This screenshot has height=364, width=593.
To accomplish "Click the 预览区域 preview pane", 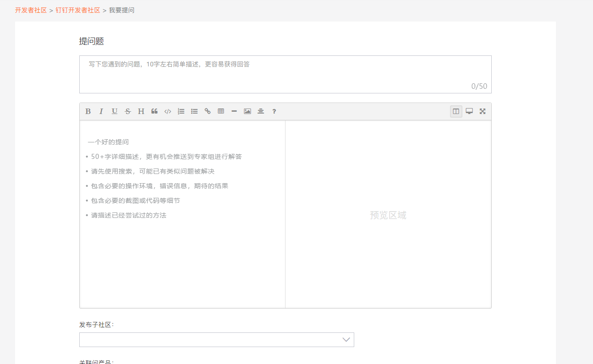I will [x=388, y=214].
